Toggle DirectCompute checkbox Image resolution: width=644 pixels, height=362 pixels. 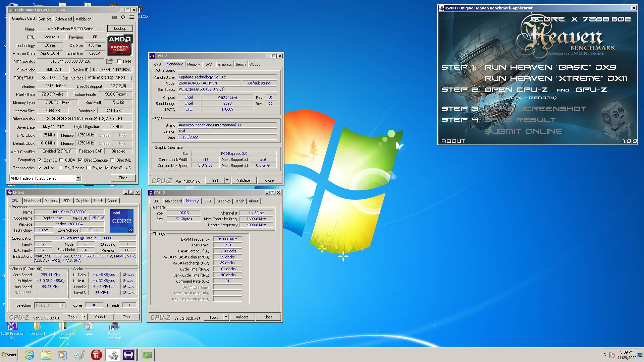[80, 160]
